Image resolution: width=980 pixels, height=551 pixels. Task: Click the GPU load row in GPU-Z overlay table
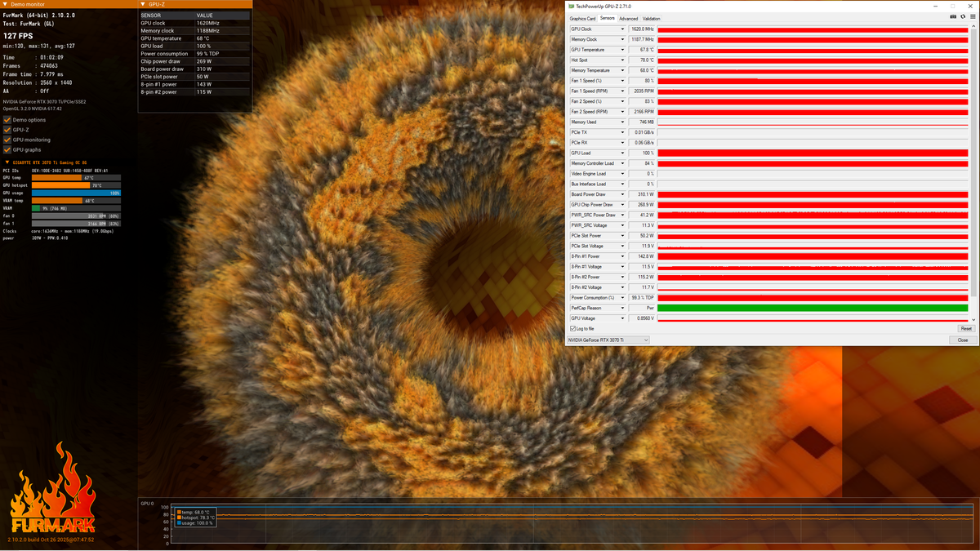click(194, 45)
